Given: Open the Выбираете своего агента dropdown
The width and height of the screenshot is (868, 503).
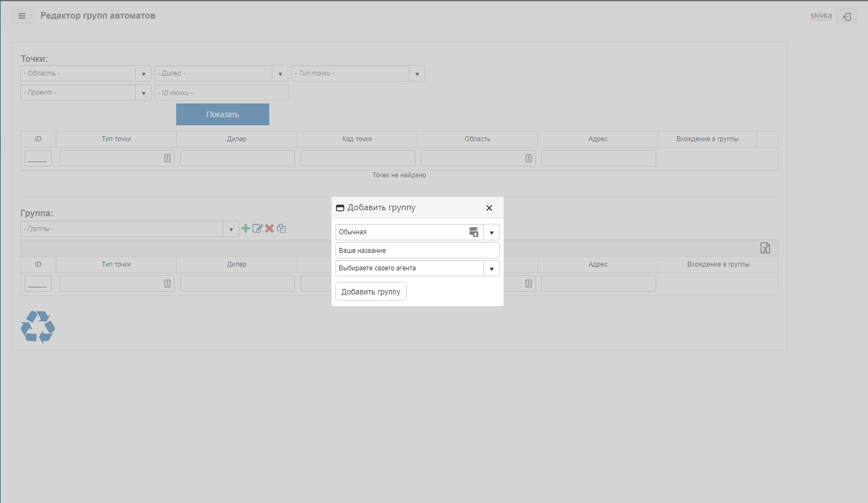Looking at the screenshot, I should tap(491, 268).
